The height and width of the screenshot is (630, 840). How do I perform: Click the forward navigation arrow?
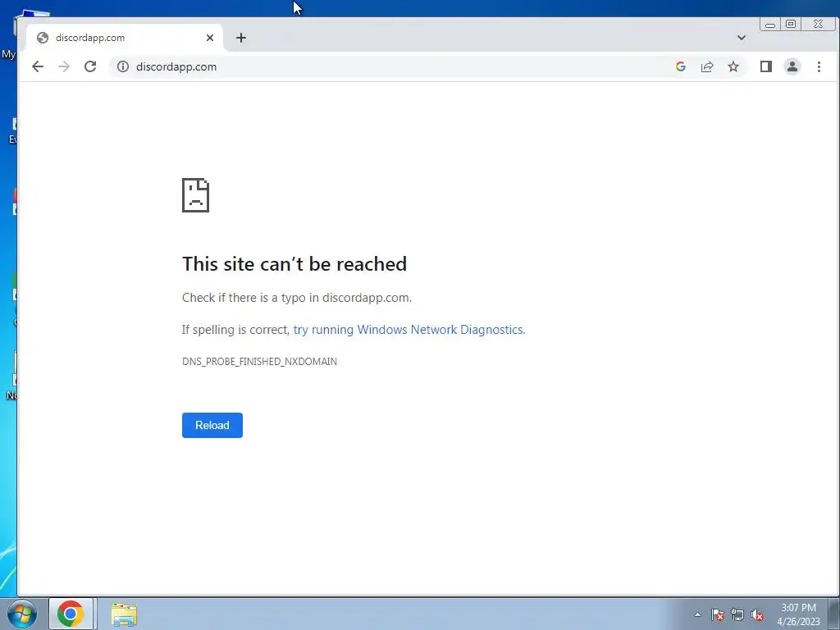(x=64, y=66)
